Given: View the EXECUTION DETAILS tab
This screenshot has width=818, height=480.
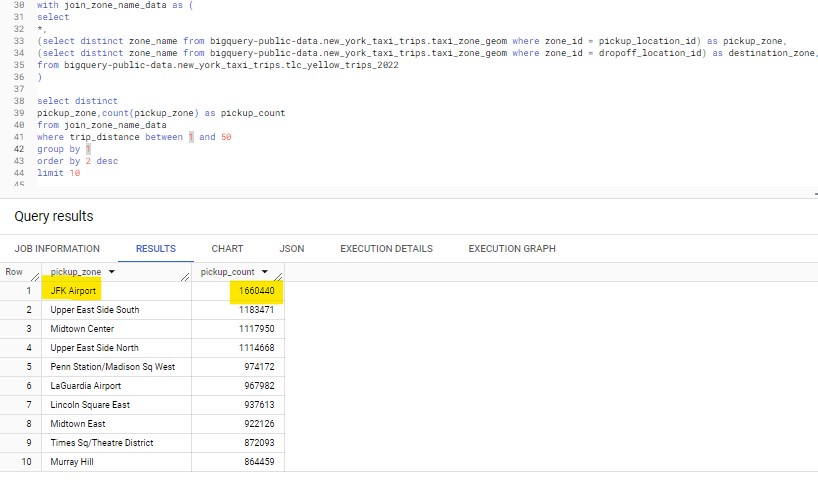Looking at the screenshot, I should click(386, 248).
